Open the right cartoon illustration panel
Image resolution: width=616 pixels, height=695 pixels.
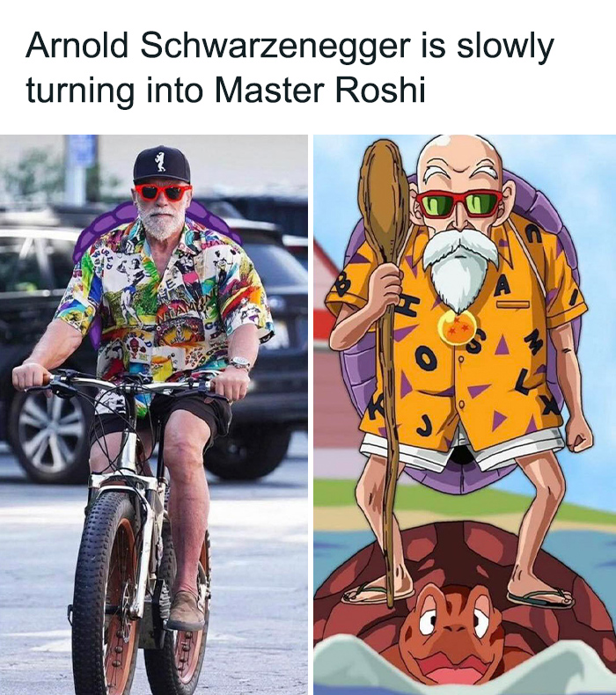click(465, 414)
